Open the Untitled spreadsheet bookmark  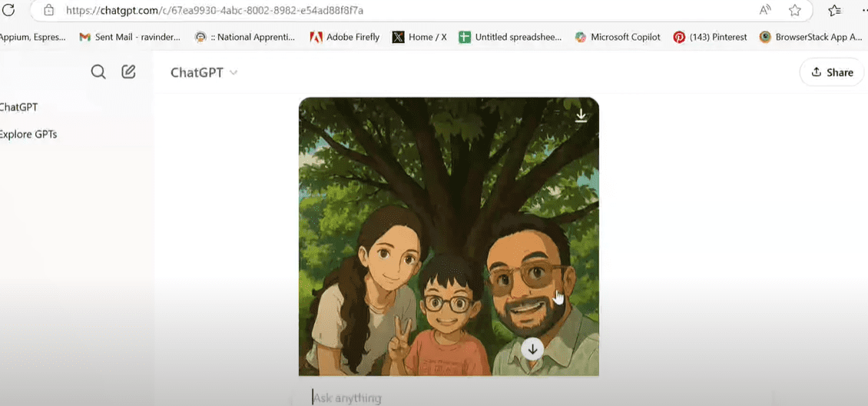pos(510,37)
